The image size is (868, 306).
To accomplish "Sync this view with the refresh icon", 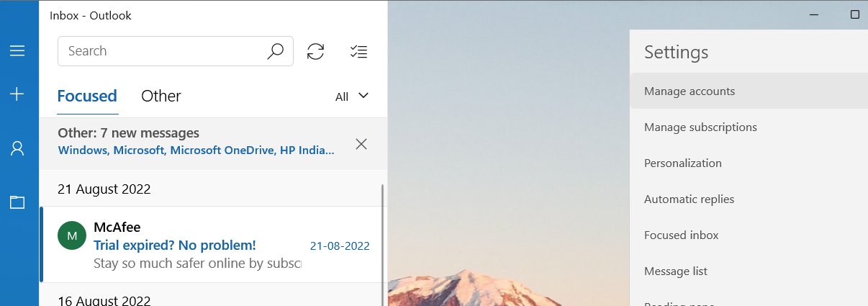I will [x=315, y=51].
